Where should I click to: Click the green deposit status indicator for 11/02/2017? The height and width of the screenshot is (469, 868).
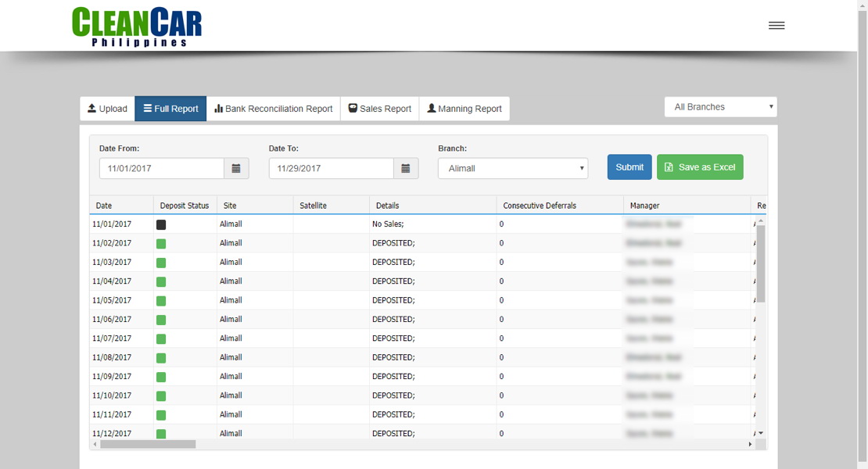[x=161, y=243]
